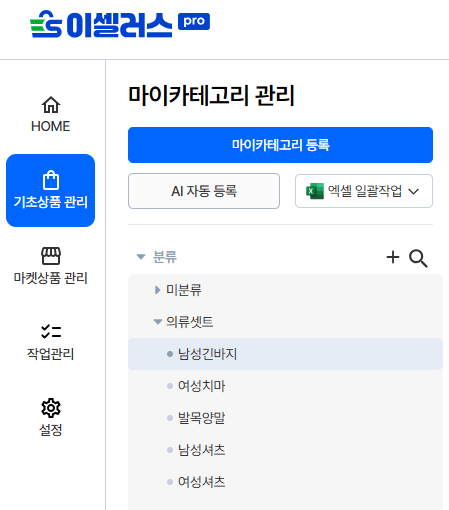Click the Excel icon in 엑셀 일괄작업
The image size is (449, 510).
click(x=315, y=191)
